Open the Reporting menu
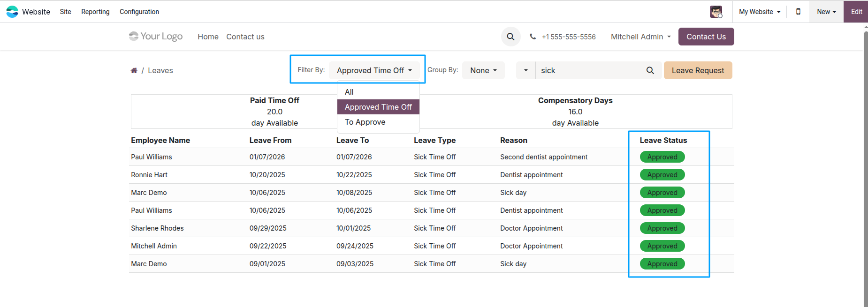Image resolution: width=868 pixels, height=307 pixels. pos(95,12)
